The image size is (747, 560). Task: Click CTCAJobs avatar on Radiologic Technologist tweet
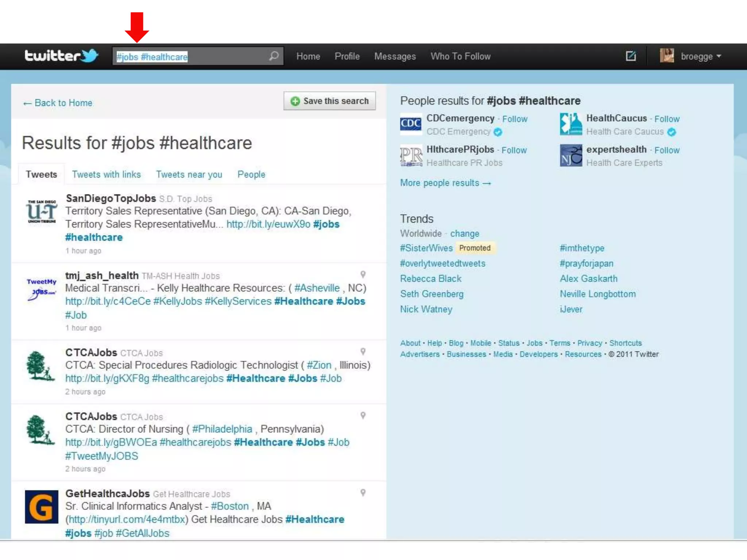tap(41, 366)
